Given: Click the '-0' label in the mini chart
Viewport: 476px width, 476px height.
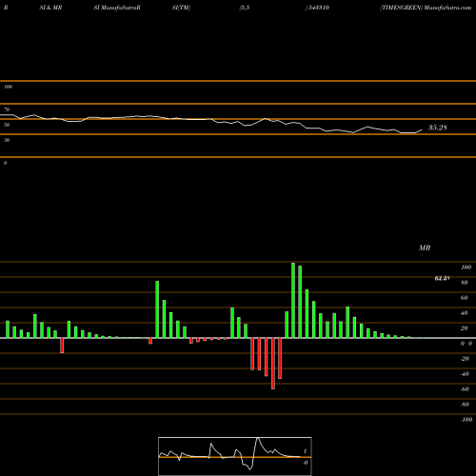Looking at the screenshot, I should click(305, 463).
